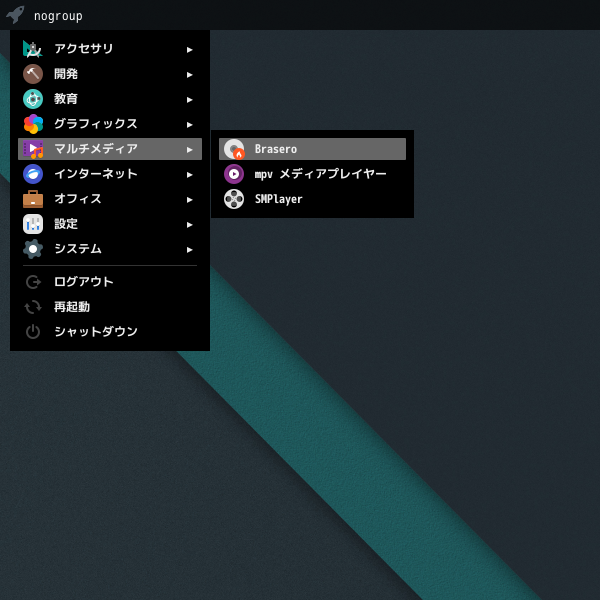Expand the アクセサリ submenu arrow
Screen dimensions: 600x600
[x=189, y=50]
